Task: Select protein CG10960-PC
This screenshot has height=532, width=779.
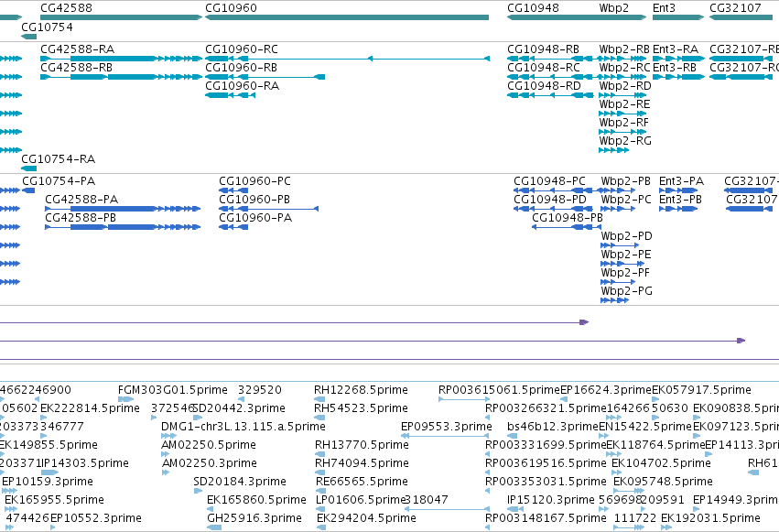Action: (x=233, y=190)
